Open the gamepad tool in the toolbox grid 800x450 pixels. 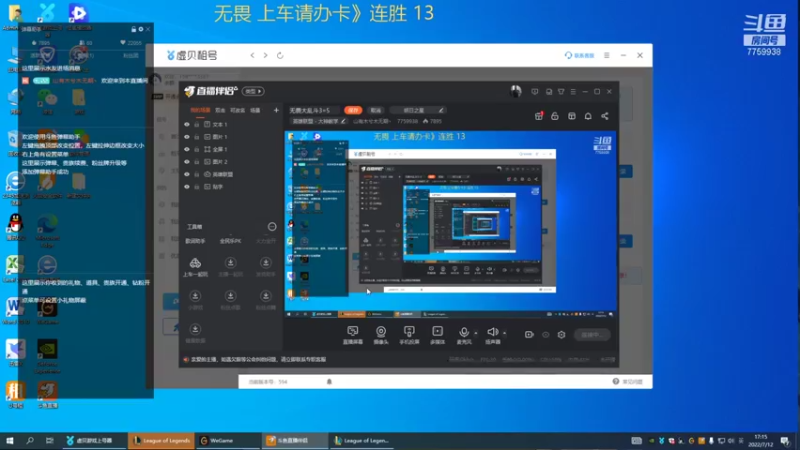pyautogui.click(x=195, y=263)
